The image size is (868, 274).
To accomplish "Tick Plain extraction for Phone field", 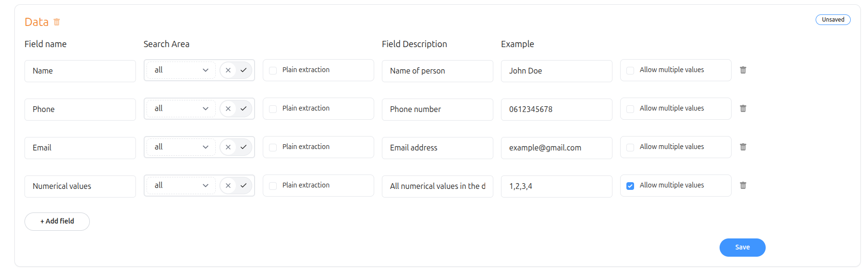I will 273,109.
